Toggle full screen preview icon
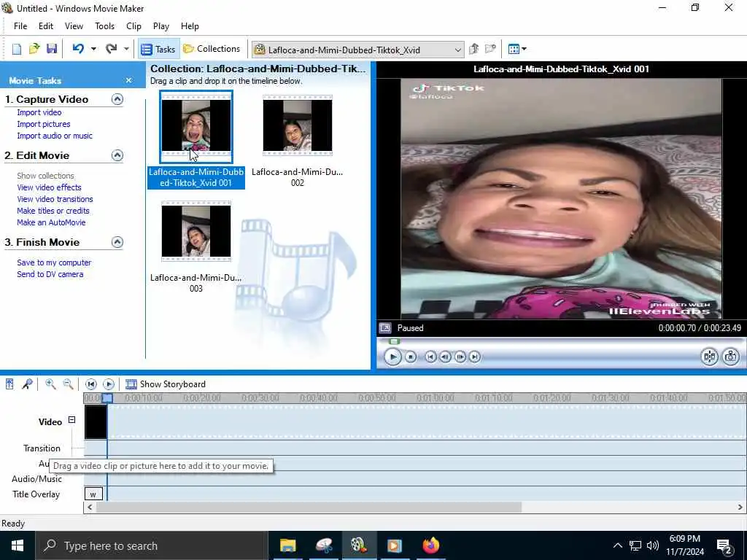The width and height of the screenshot is (747, 560). pos(385,328)
